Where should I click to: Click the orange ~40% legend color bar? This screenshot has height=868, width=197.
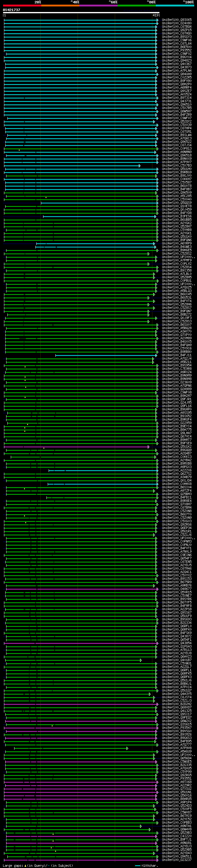(x=60, y=6)
